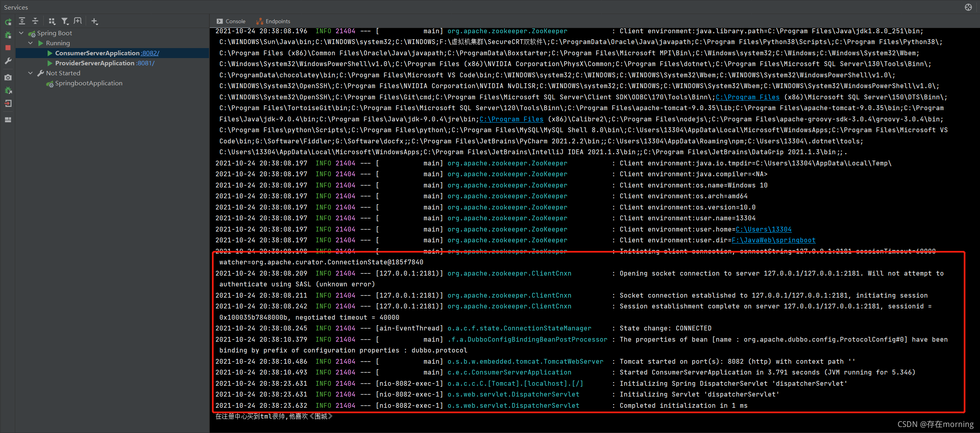This screenshot has width=980, height=433.
Task: Collapse the Spring Boot tree node
Action: [22, 33]
